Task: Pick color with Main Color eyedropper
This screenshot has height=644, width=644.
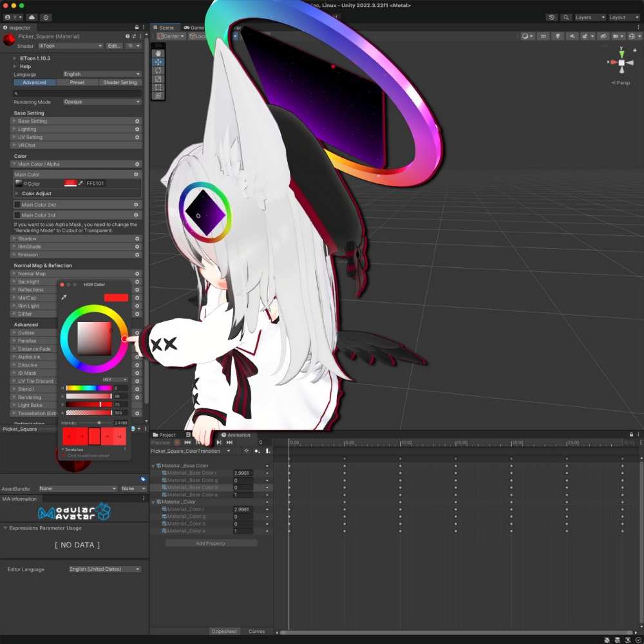Action: [81, 183]
